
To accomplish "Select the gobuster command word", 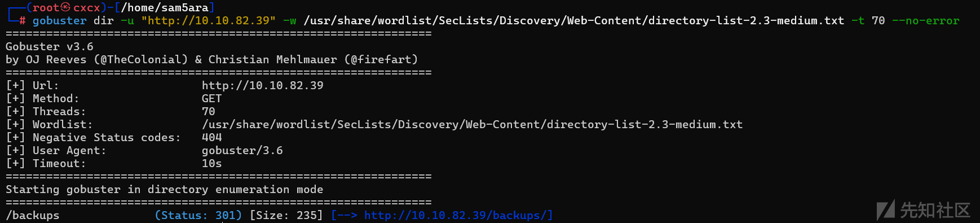I will 59,20.
